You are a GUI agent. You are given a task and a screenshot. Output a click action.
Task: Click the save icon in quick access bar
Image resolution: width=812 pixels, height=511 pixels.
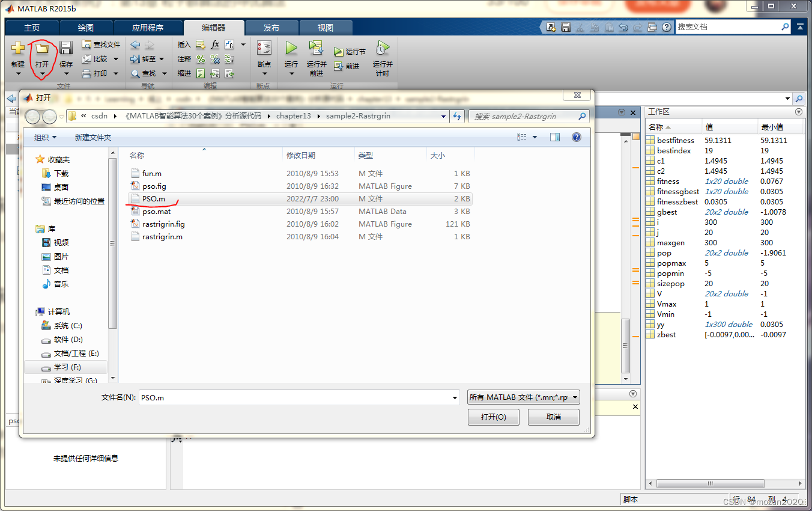pos(565,27)
